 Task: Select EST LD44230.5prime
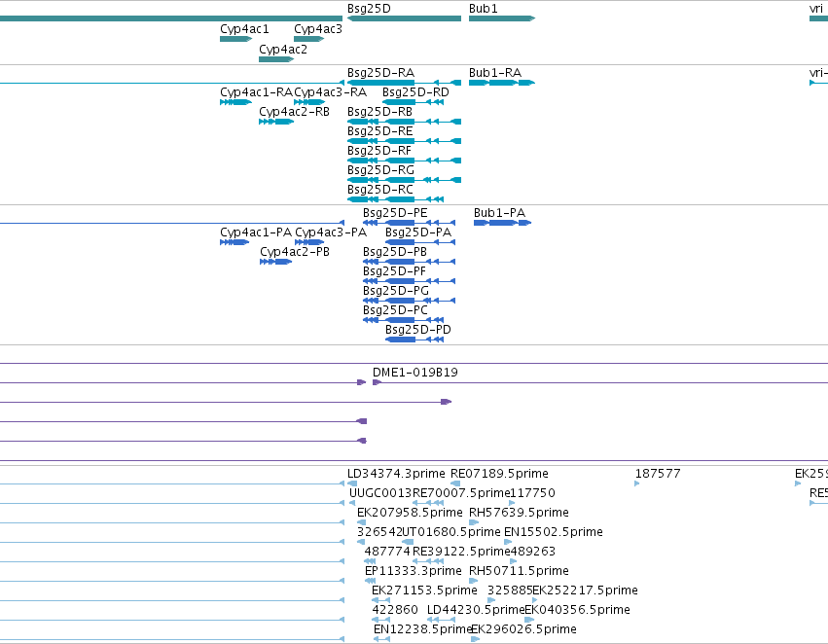coord(441,620)
